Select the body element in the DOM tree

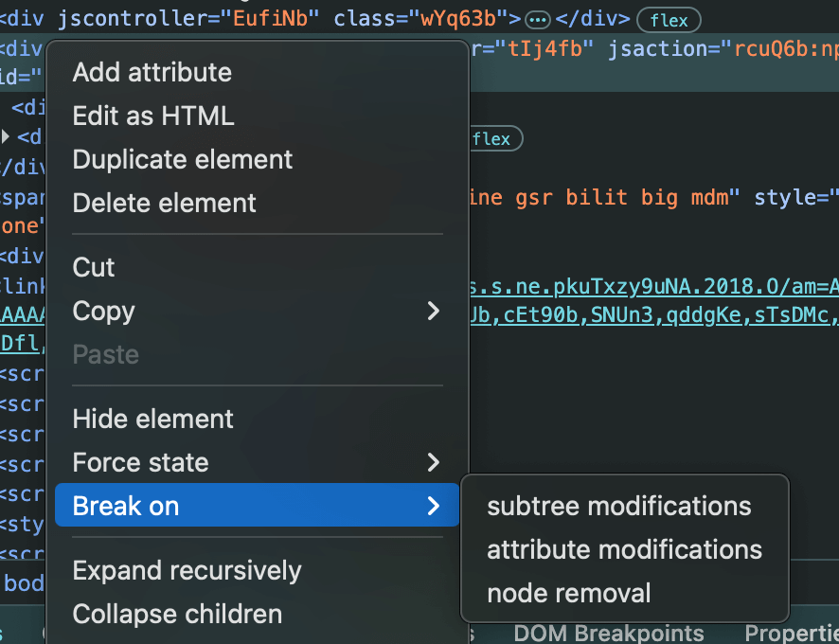[24, 582]
